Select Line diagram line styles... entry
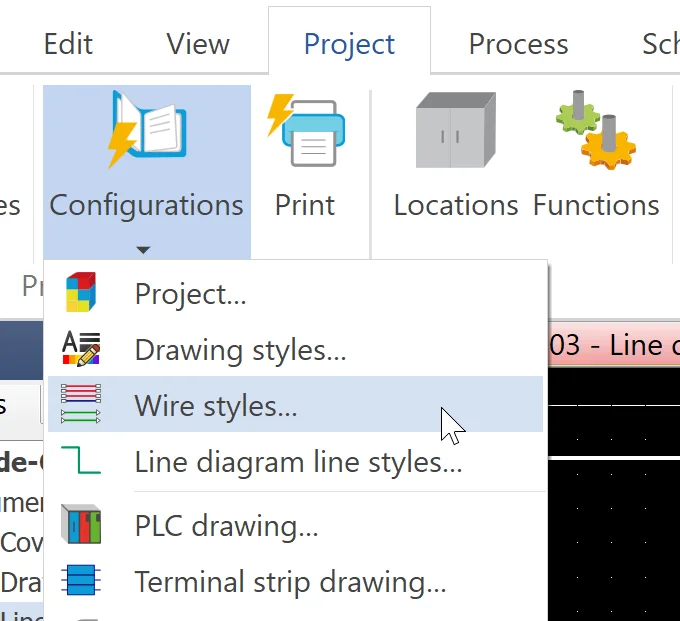The height and width of the screenshot is (621, 680). tap(298, 462)
